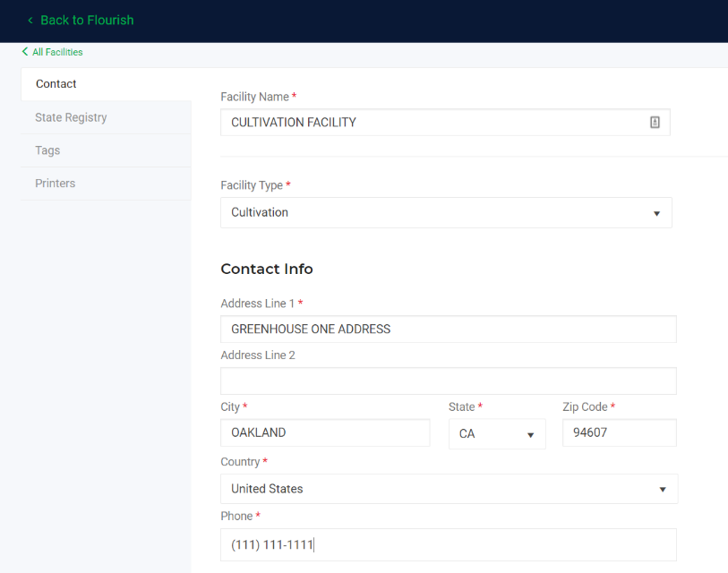This screenshot has width=728, height=573.
Task: Click the City label
Action: click(230, 406)
